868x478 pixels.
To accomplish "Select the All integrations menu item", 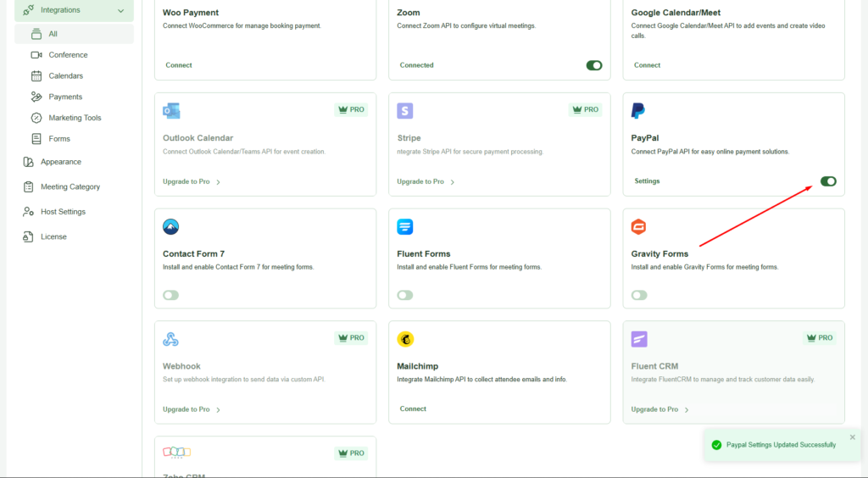I will click(x=75, y=34).
